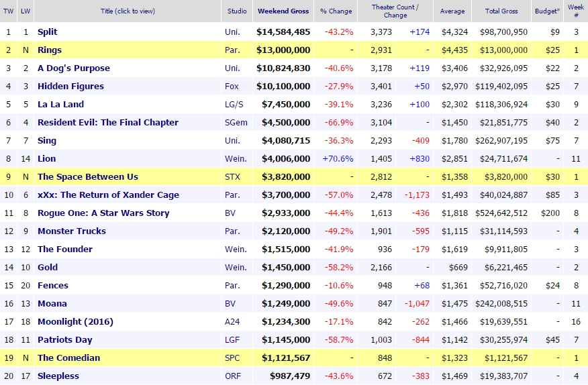The width and height of the screenshot is (588, 385).
Task: Select Rings average $4,435
Action: click(x=454, y=50)
